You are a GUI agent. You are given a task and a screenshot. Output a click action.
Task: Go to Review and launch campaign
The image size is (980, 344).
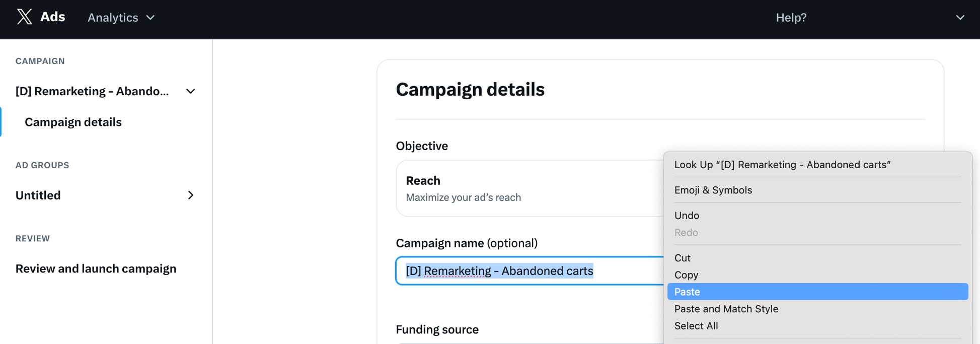[x=96, y=268]
